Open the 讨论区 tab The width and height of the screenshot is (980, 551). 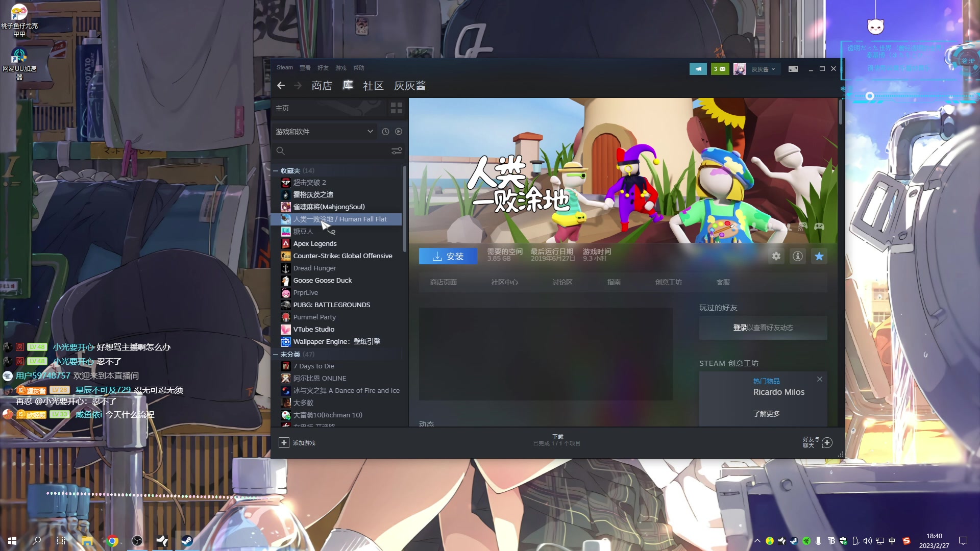(x=562, y=282)
